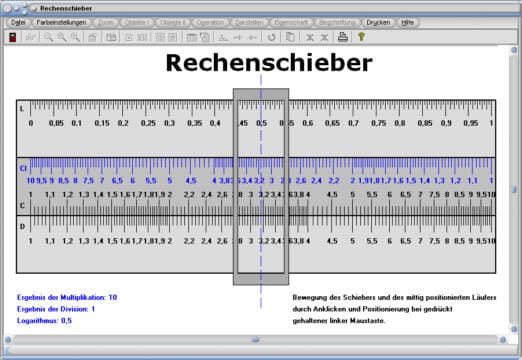Click 'Ergebnis der Division: 1' text

pyautogui.click(x=56, y=309)
